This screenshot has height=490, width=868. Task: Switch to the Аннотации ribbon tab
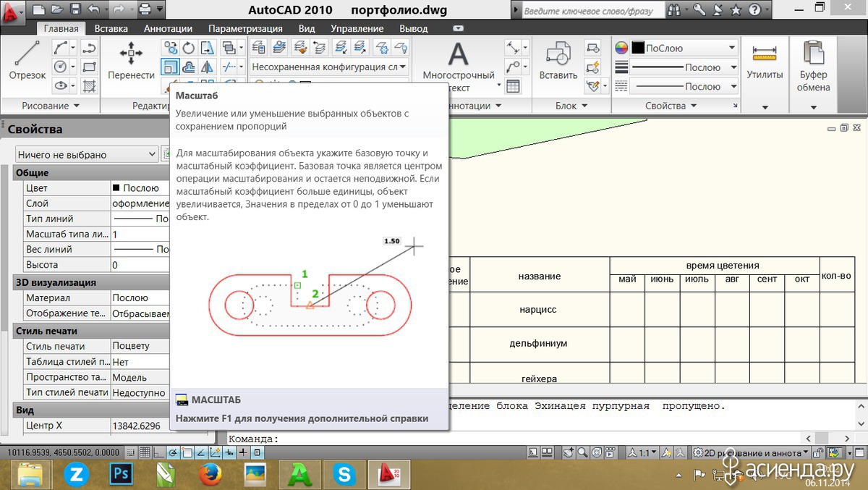[168, 28]
